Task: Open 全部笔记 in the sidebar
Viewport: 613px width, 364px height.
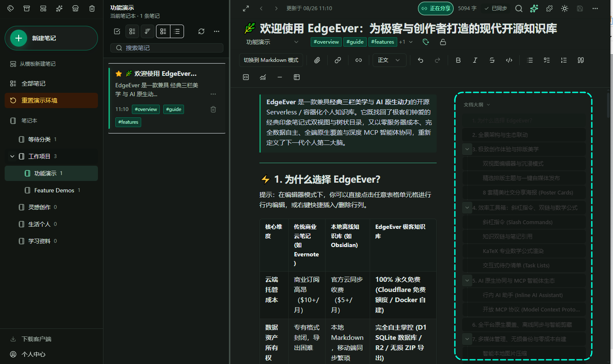Action: pos(51,83)
